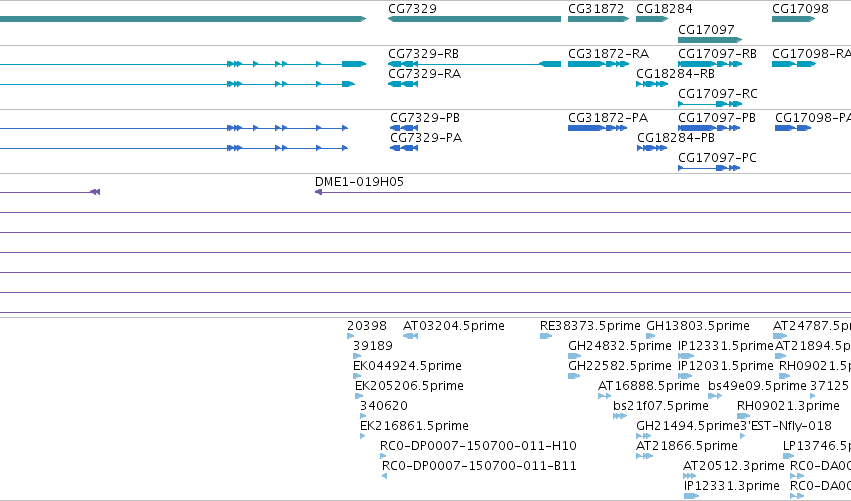Select the IP12331.3prime EST label
Screen dimensions: 851x501
coord(732,486)
